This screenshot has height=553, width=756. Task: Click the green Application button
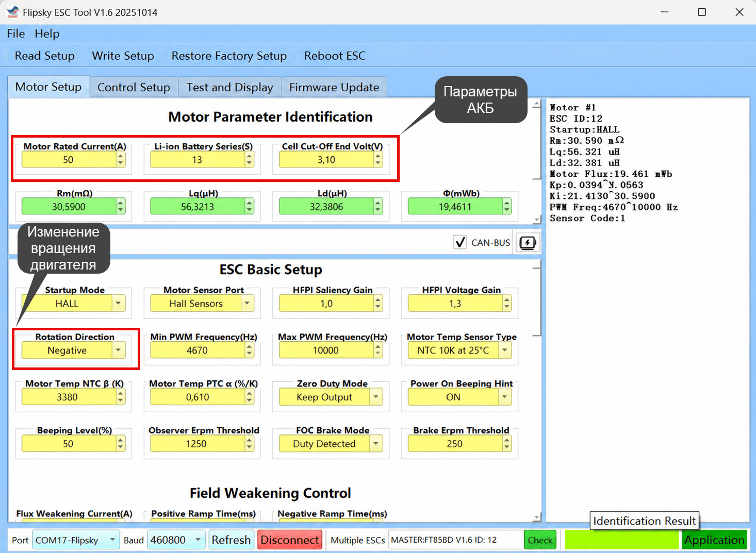[x=714, y=540]
